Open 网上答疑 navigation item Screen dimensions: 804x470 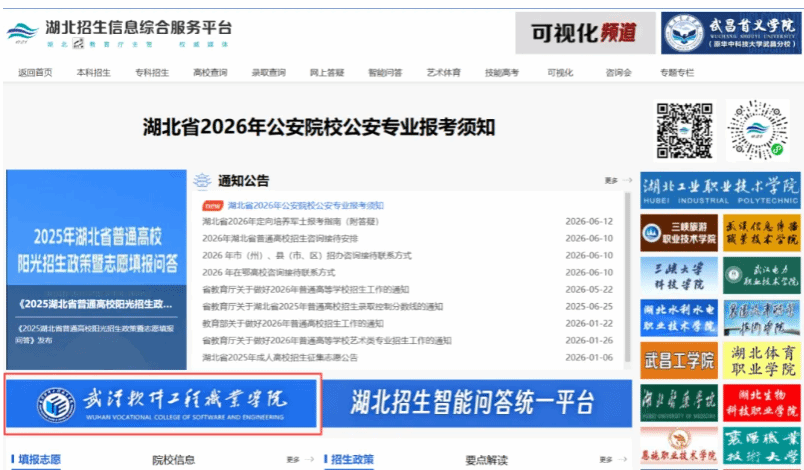(327, 73)
